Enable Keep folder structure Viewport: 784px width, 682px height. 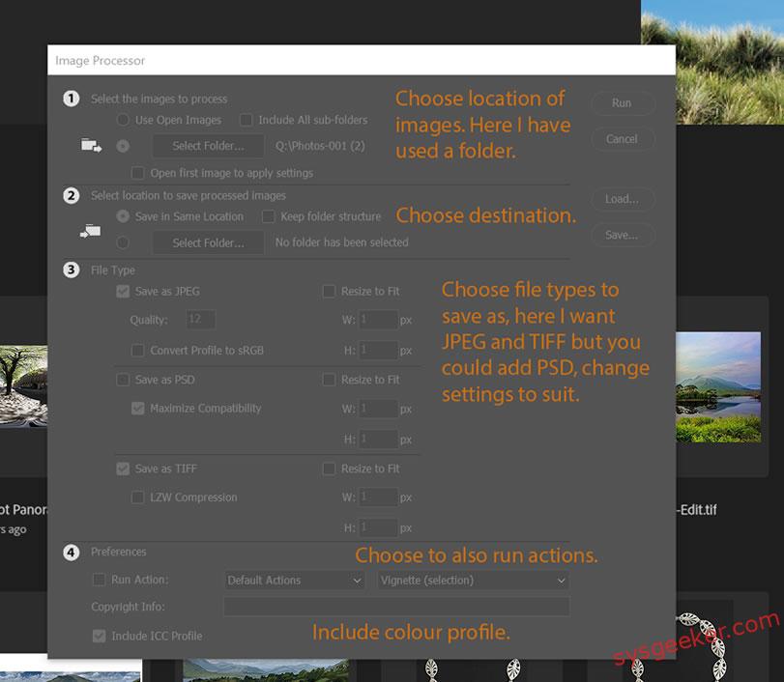pos(268,216)
